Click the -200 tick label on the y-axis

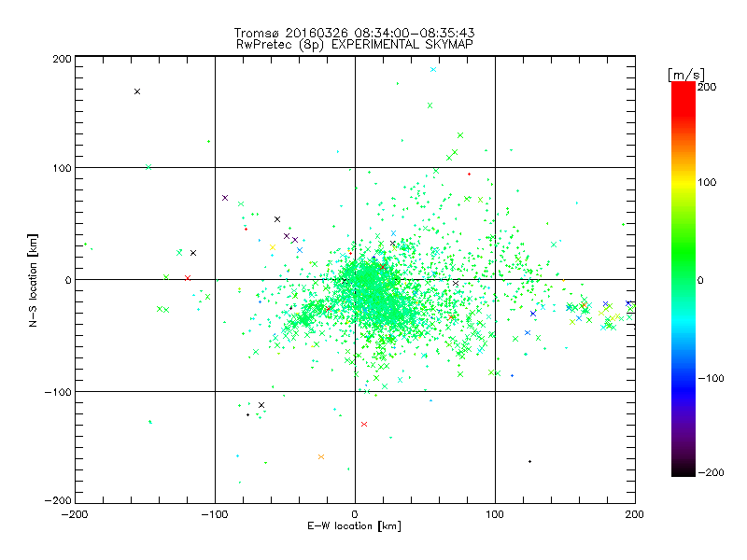(58, 500)
